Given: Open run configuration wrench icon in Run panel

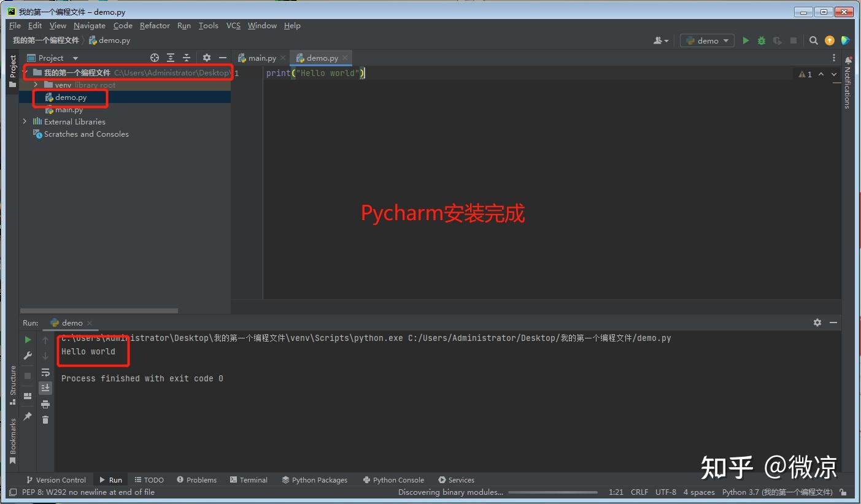Looking at the screenshot, I should [x=28, y=356].
